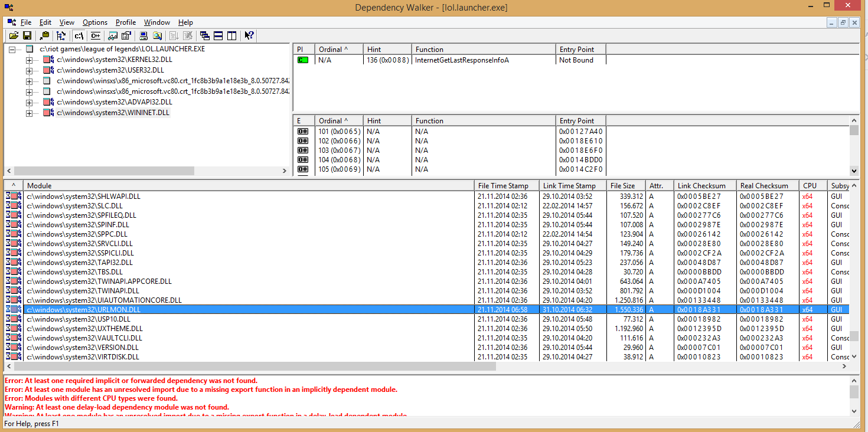Image resolution: width=868 pixels, height=432 pixels.
Task: Click the KERNEL32.DLL module icon in tree
Action: 48,60
